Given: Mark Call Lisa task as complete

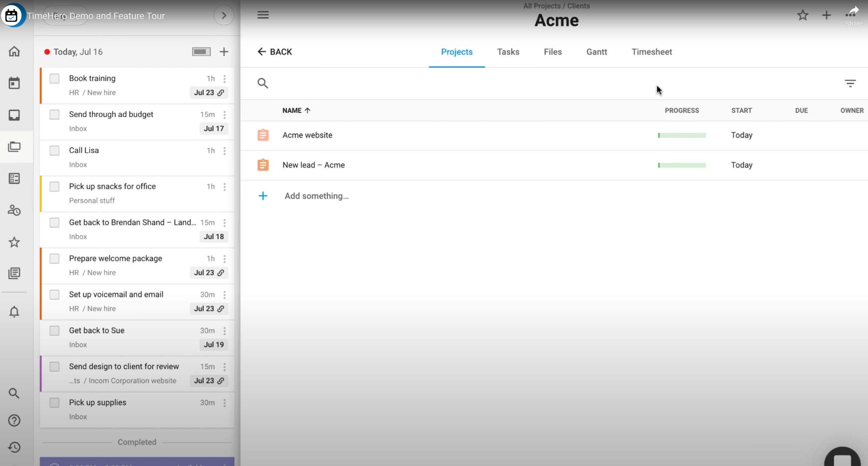Looking at the screenshot, I should (55, 151).
